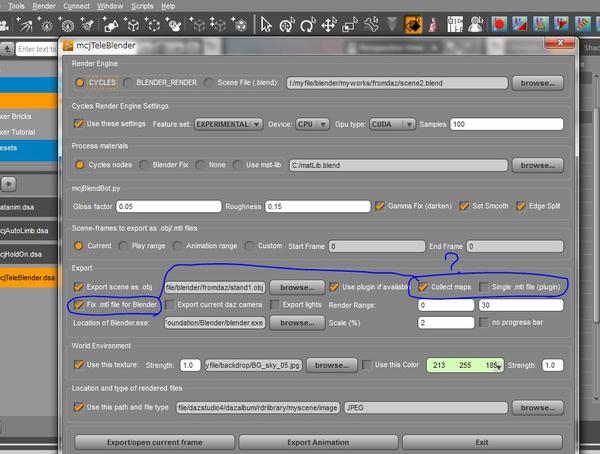This screenshot has height=454, width=600.
Task: Open the Render menu
Action: (44, 6)
